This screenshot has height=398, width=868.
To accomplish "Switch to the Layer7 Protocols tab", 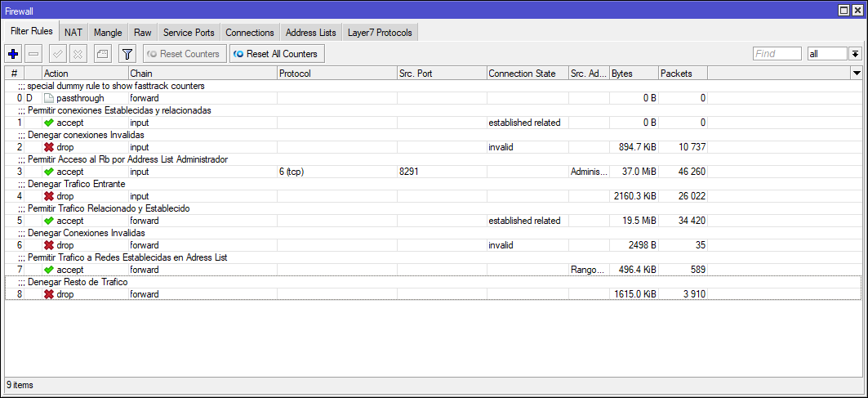I will [381, 33].
